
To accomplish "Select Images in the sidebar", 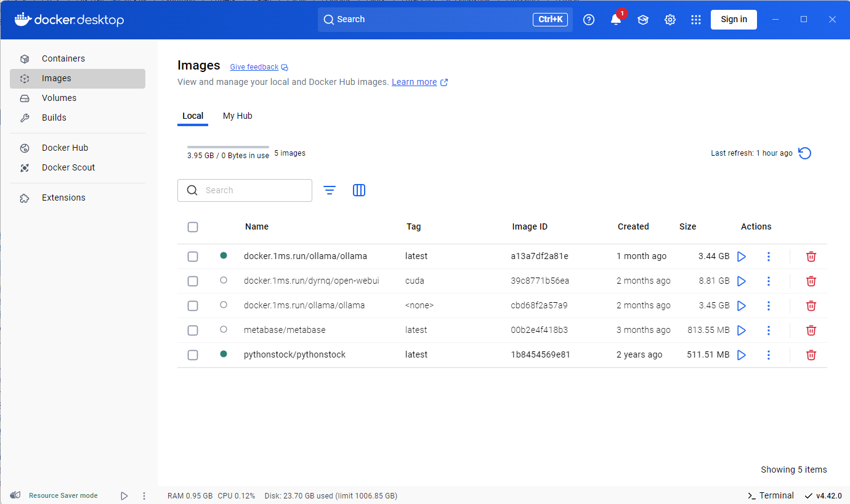I will (78, 79).
